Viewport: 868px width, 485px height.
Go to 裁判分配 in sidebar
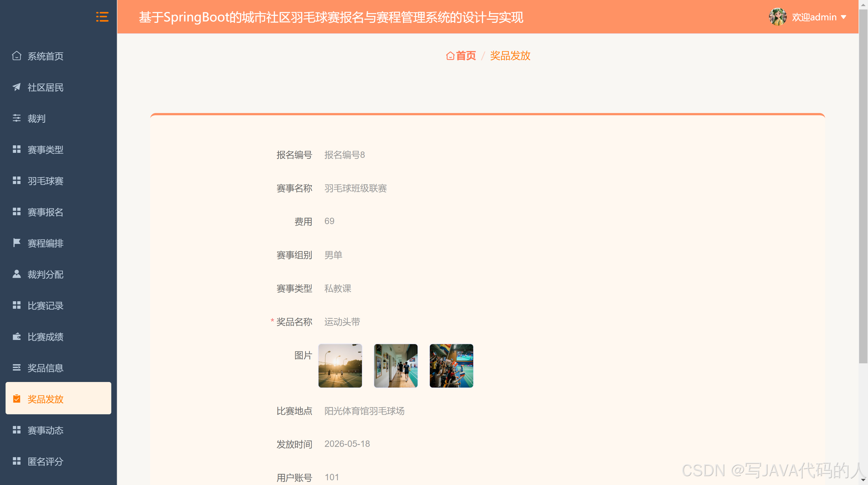pos(58,274)
